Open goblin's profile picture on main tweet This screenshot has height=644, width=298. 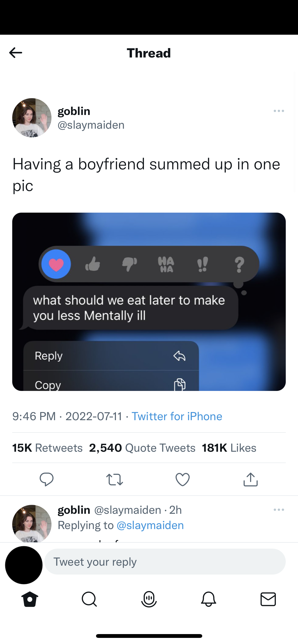[x=32, y=118]
